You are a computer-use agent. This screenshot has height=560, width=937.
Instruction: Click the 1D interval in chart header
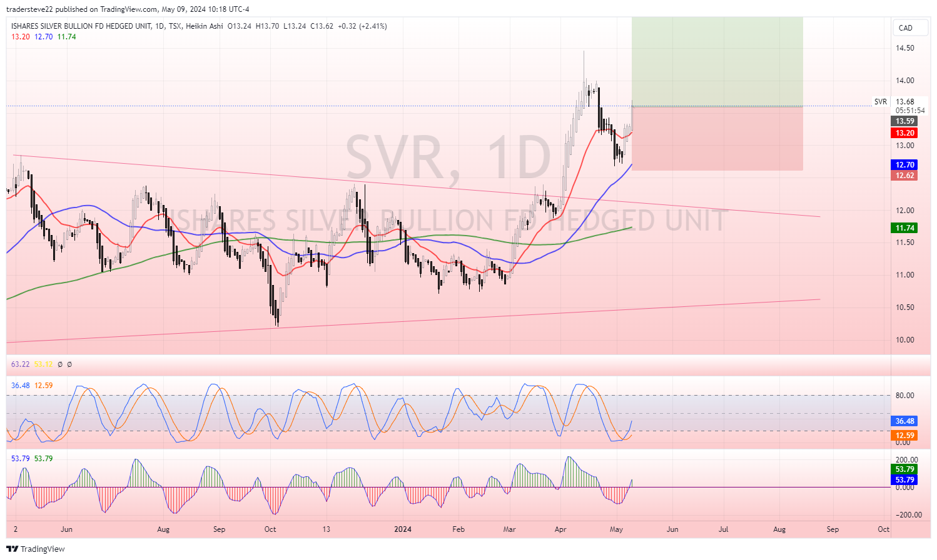click(x=159, y=26)
